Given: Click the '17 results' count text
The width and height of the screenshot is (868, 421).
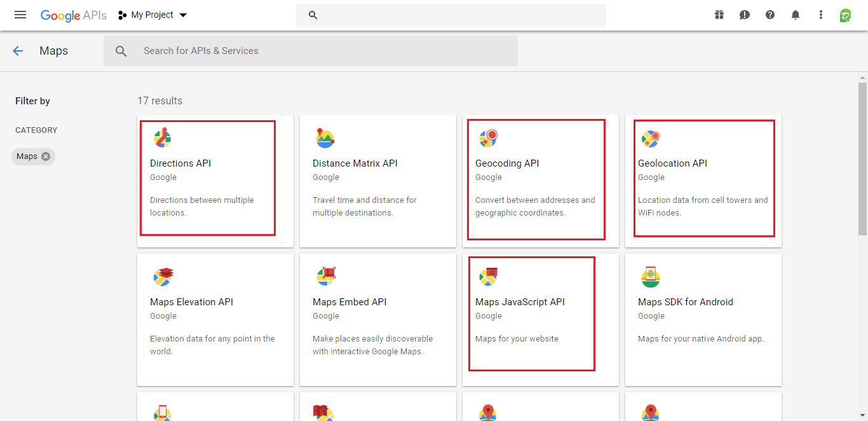Looking at the screenshot, I should click(159, 101).
